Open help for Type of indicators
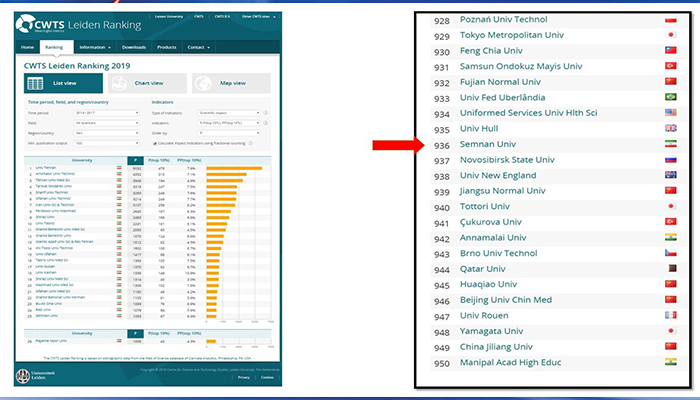Viewport: 700px width, 400px height. pyautogui.click(x=266, y=112)
